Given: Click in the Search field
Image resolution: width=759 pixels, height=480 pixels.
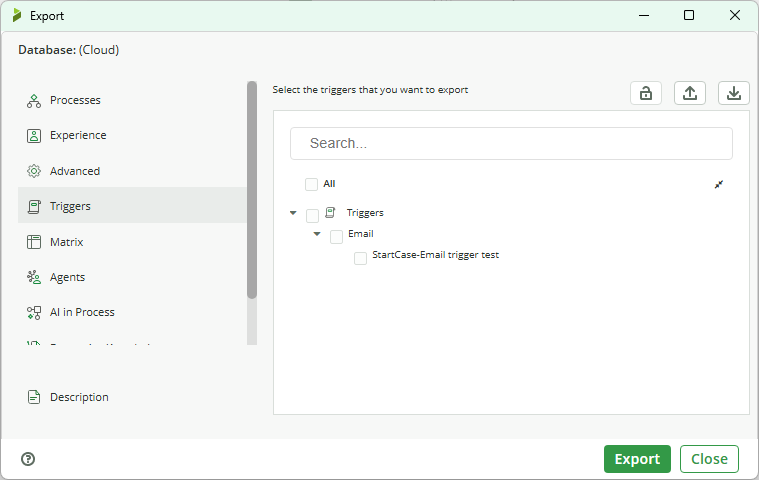Looking at the screenshot, I should pos(511,143).
